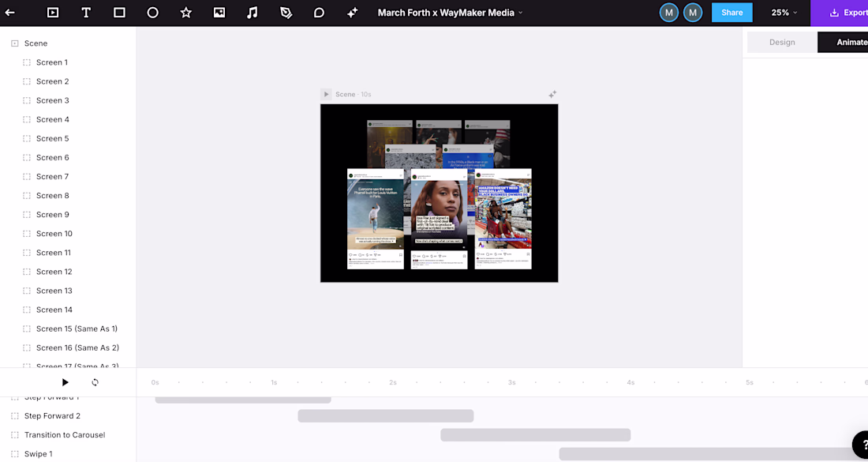Open project name dropdown March Forth x WayMaker Media
The height and width of the screenshot is (462, 868).
click(x=450, y=13)
